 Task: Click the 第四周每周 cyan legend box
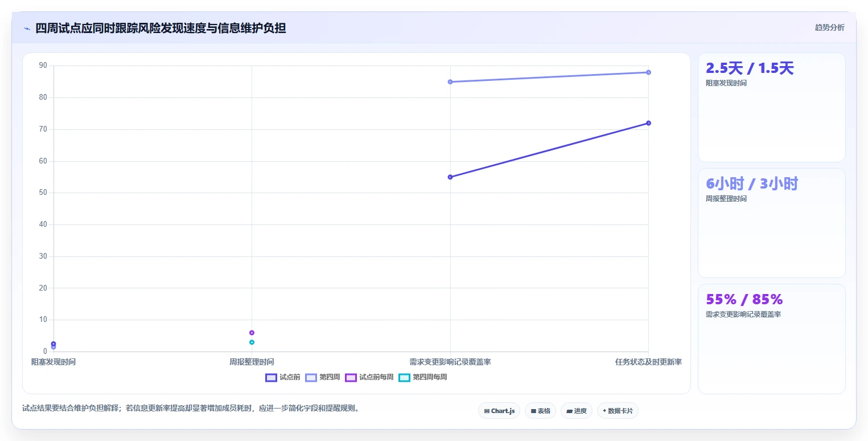404,377
